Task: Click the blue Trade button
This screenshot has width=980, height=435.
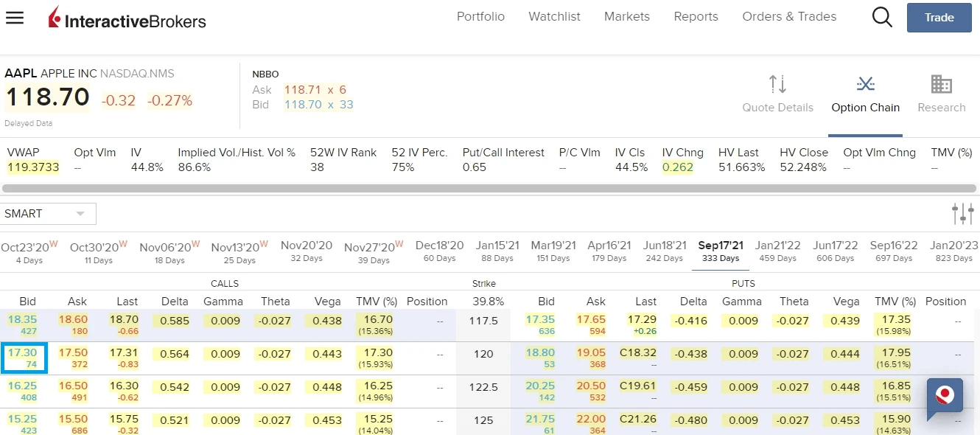Action: 939,18
